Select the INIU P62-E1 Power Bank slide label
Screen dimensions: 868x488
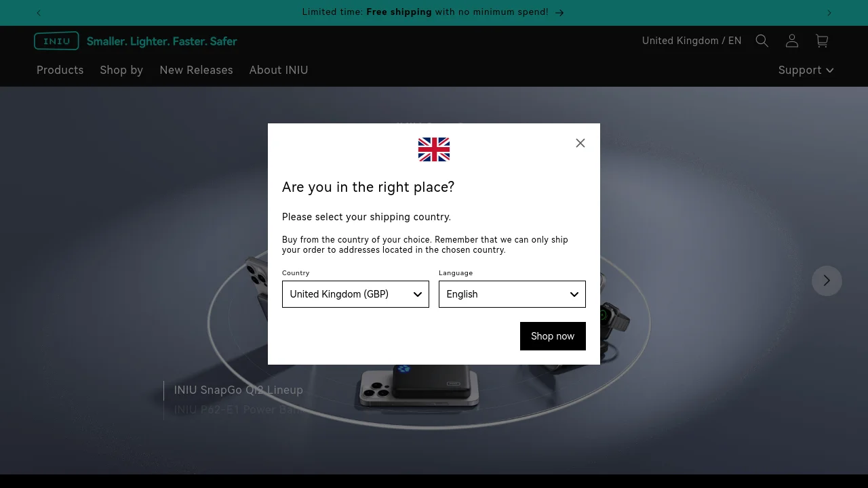241,410
